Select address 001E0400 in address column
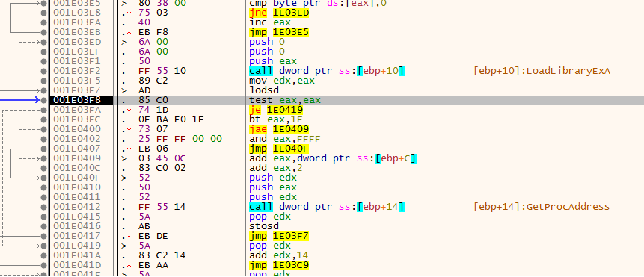The image size is (644, 277). [x=77, y=129]
